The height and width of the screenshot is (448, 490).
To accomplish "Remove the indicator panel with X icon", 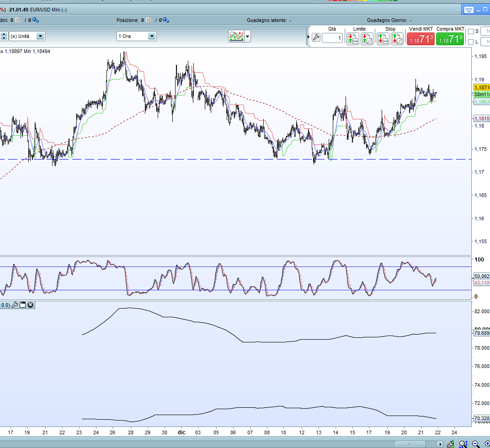I will click(x=30, y=305).
